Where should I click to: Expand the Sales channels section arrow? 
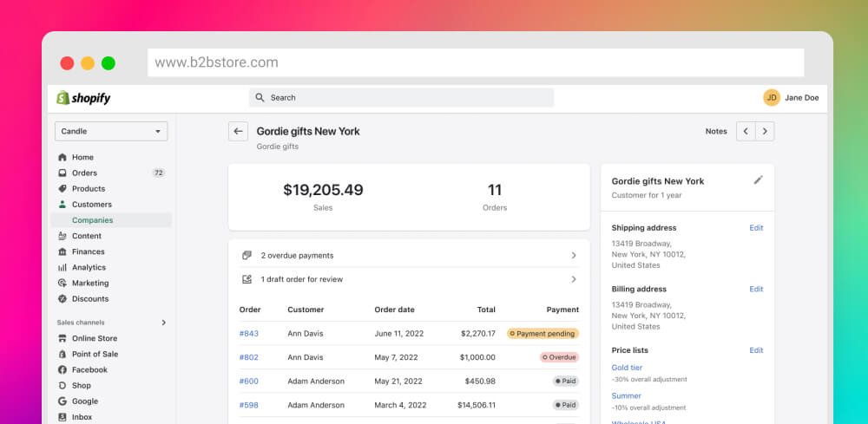point(164,323)
